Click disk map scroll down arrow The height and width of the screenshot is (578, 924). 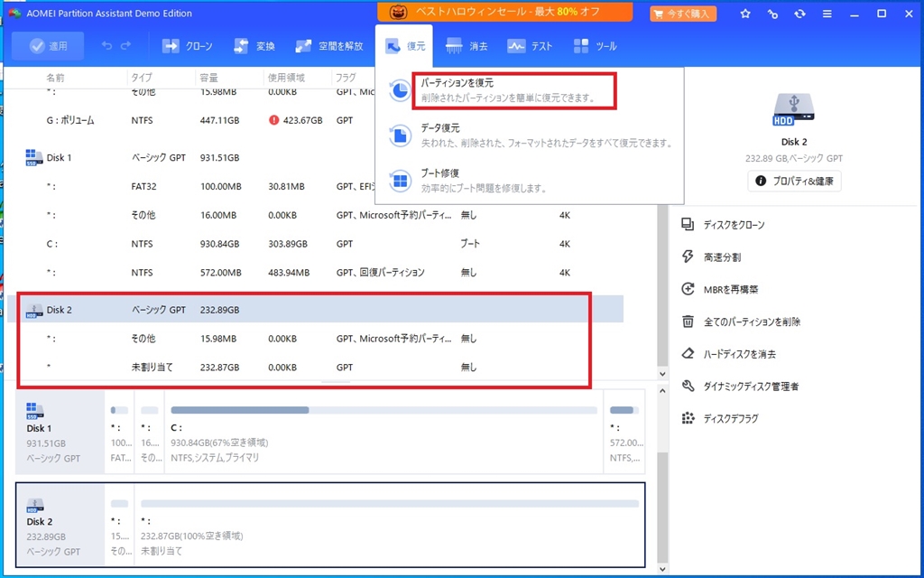(662, 569)
